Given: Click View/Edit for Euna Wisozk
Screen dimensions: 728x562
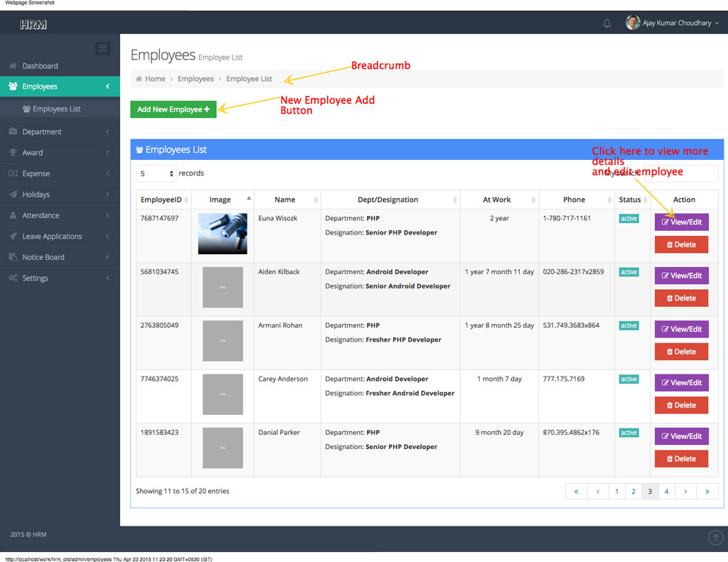Looking at the screenshot, I should [x=681, y=222].
